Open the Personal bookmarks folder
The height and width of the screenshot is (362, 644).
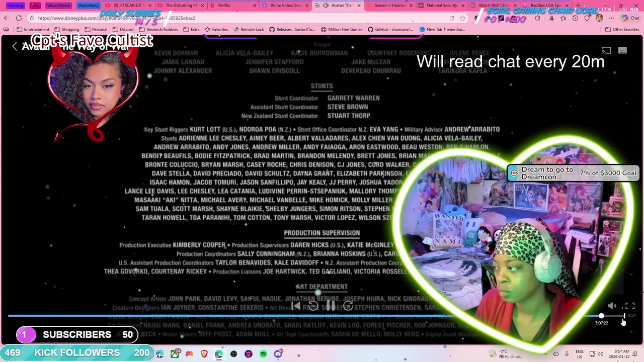click(x=96, y=30)
